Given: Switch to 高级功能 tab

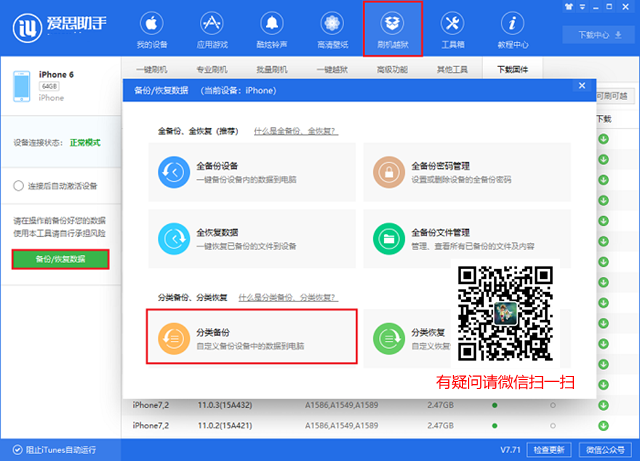Looking at the screenshot, I should tap(392, 69).
